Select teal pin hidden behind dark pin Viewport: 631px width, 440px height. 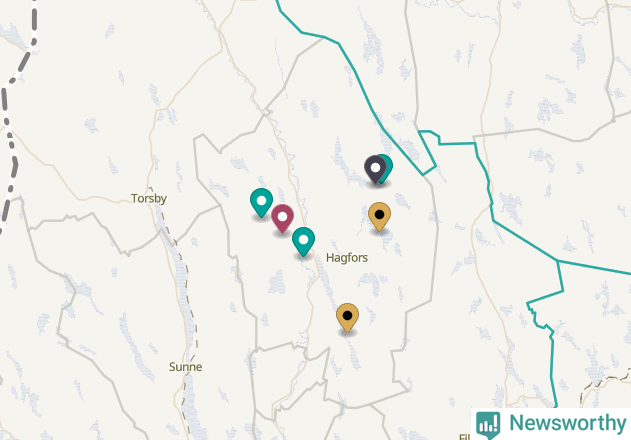pos(388,167)
